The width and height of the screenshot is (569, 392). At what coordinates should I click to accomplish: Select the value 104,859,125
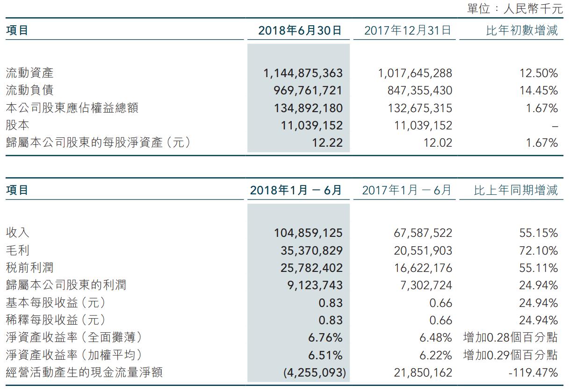coord(308,233)
